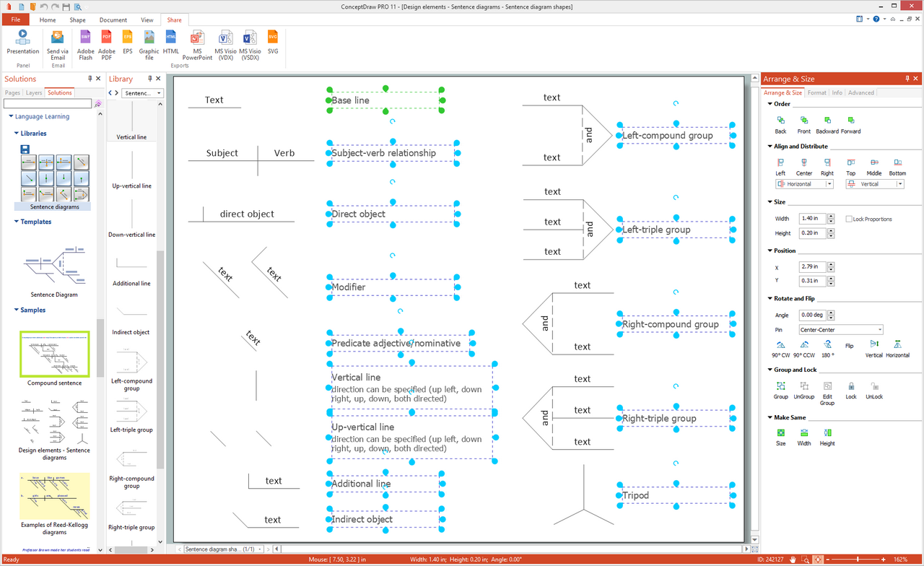The image size is (924, 566).
Task: Send document via Email
Action: tap(58, 45)
